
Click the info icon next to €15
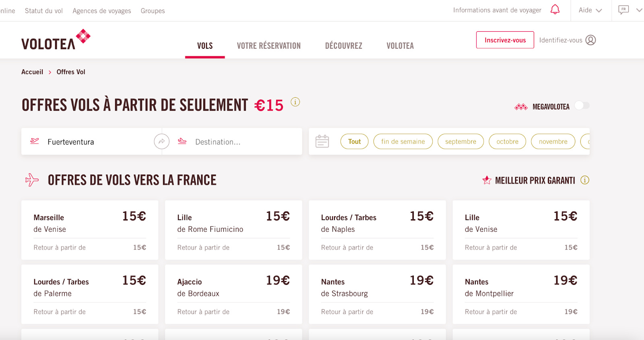coord(296,102)
